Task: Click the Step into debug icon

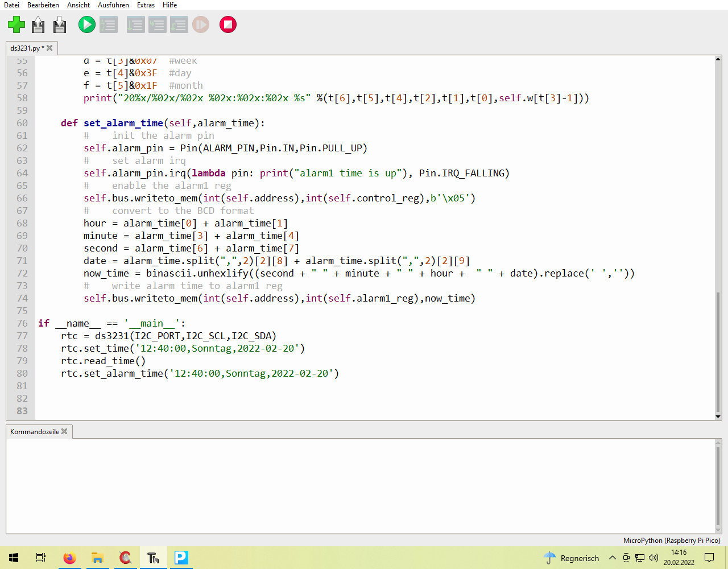Action: [157, 24]
